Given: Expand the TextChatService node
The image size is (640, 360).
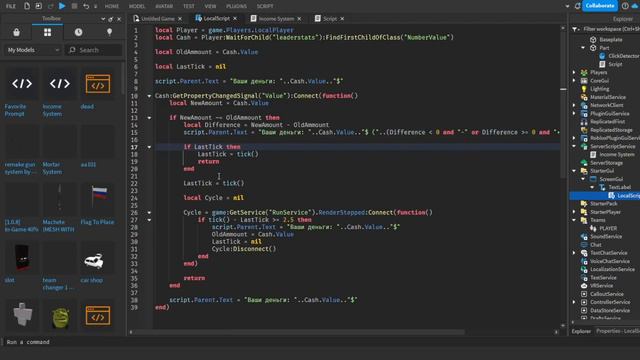Looking at the screenshot, I should (x=574, y=253).
